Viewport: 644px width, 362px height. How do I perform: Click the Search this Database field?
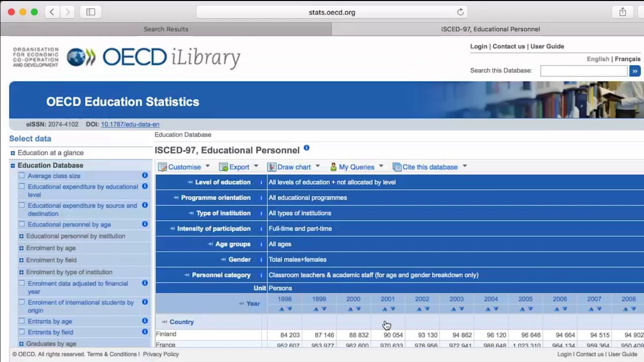pyautogui.click(x=584, y=71)
